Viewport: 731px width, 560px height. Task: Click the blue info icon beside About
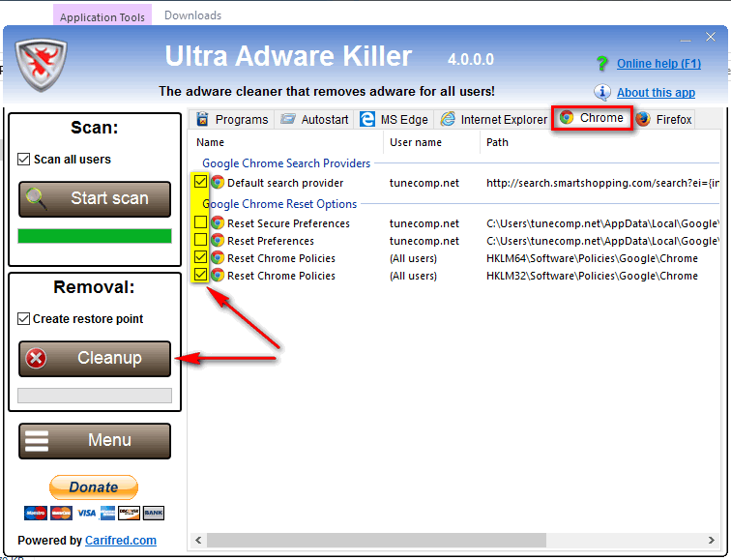pyautogui.click(x=601, y=92)
